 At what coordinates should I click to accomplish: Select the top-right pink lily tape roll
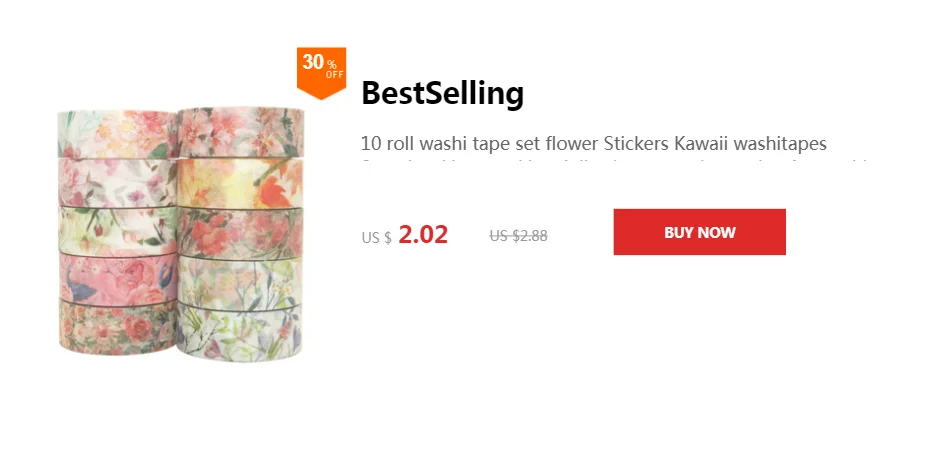pos(241,132)
